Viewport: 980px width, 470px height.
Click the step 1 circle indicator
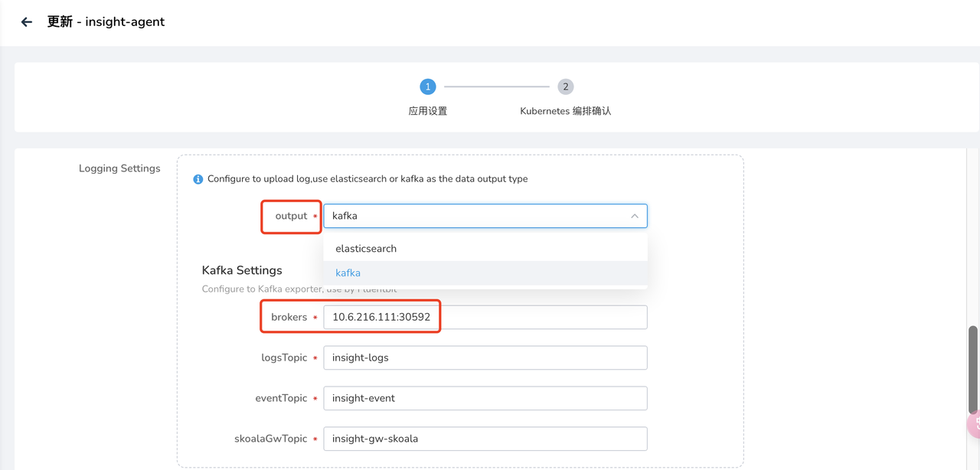coord(428,86)
